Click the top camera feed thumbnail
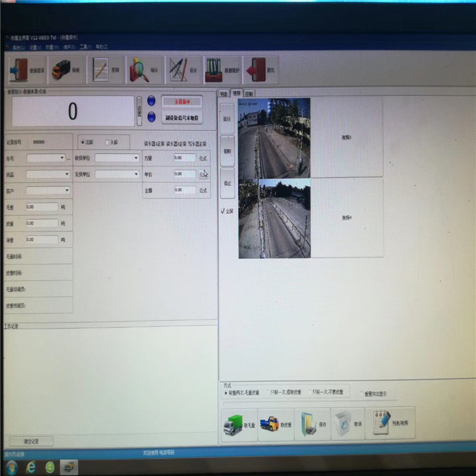 274,138
